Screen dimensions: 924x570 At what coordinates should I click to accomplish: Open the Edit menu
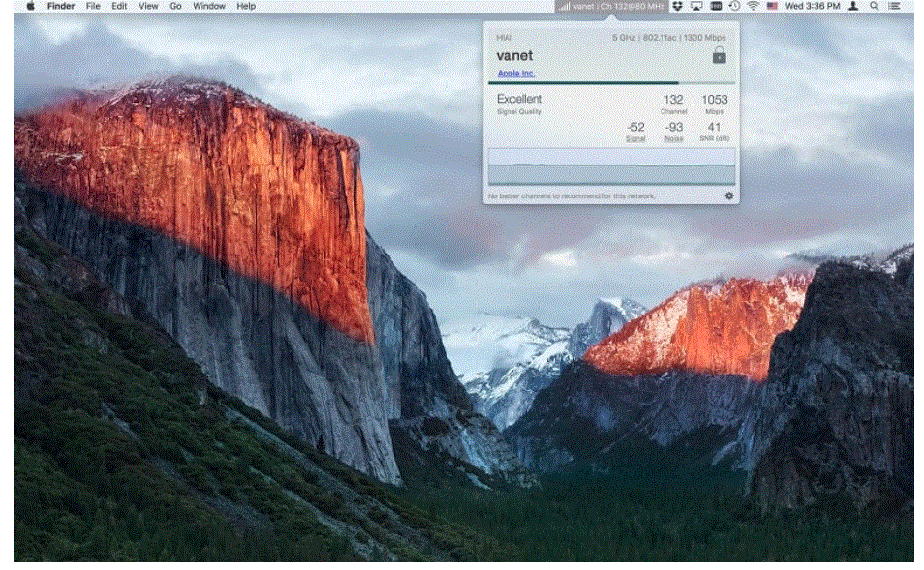pos(119,6)
